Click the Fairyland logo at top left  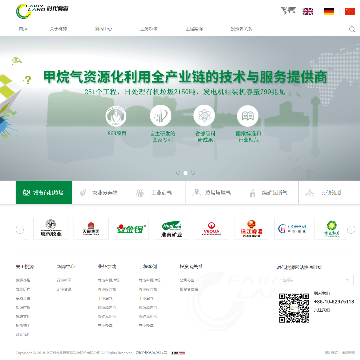(42, 11)
